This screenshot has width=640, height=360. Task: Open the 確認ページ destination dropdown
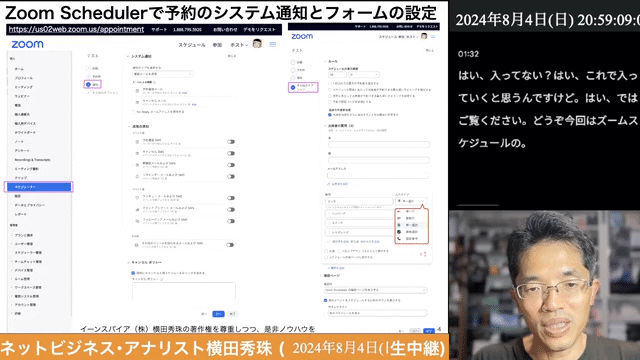click(x=376, y=290)
